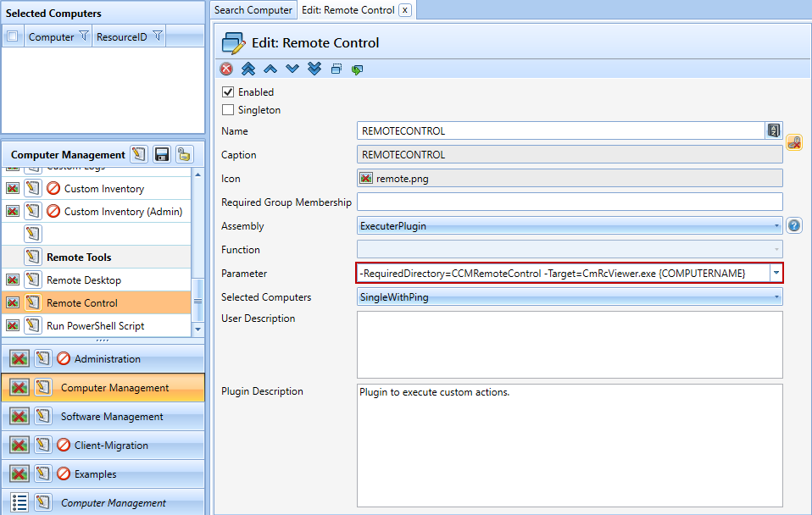
Task: Check the Singleton checkbox
Action: coord(228,110)
